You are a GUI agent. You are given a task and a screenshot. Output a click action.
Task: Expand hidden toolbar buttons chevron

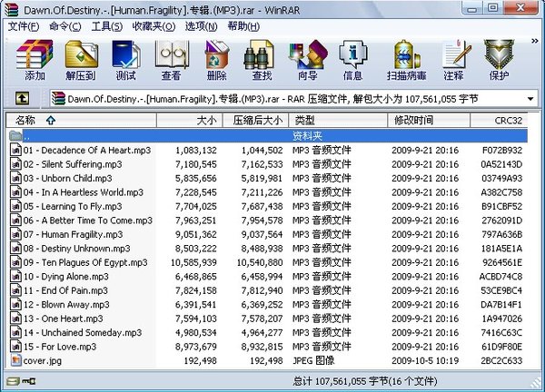pos(535,41)
